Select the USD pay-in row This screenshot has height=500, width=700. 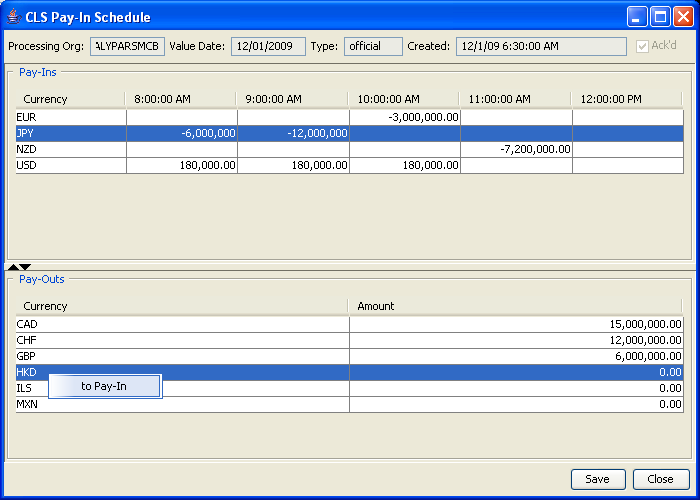point(350,166)
